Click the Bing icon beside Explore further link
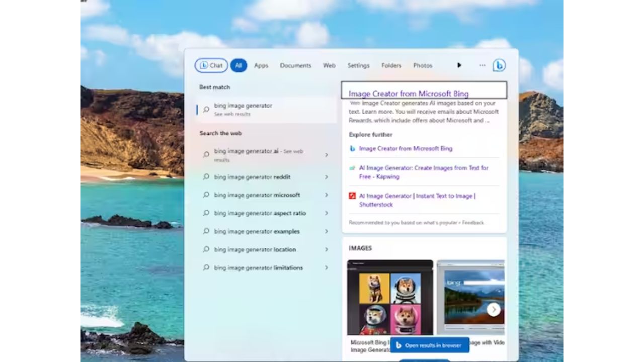This screenshot has width=644, height=362. pos(352,148)
